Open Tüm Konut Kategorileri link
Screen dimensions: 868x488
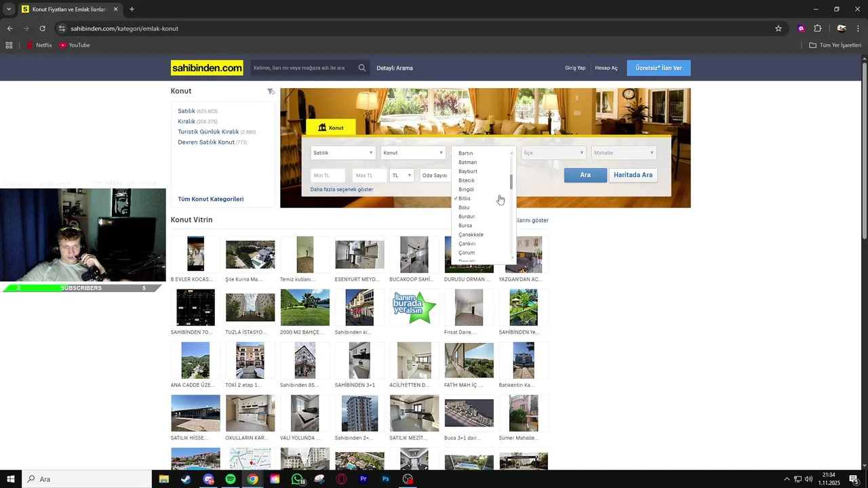tap(210, 199)
